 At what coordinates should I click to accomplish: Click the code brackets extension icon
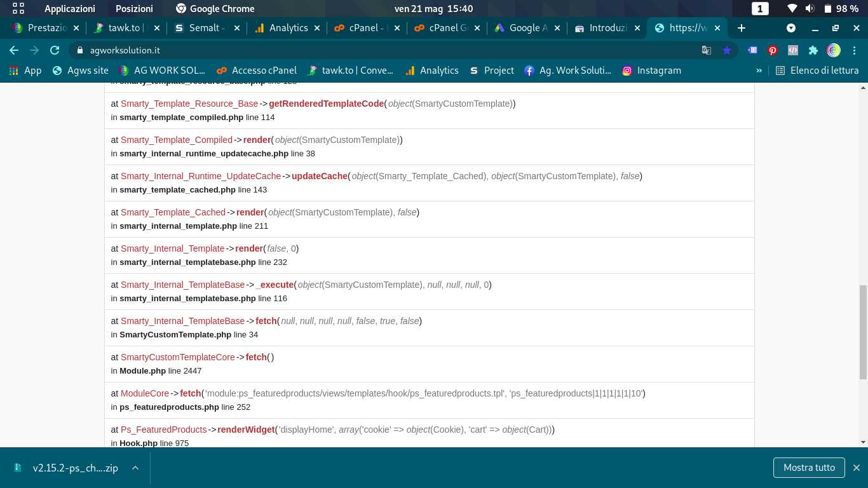[x=793, y=50]
